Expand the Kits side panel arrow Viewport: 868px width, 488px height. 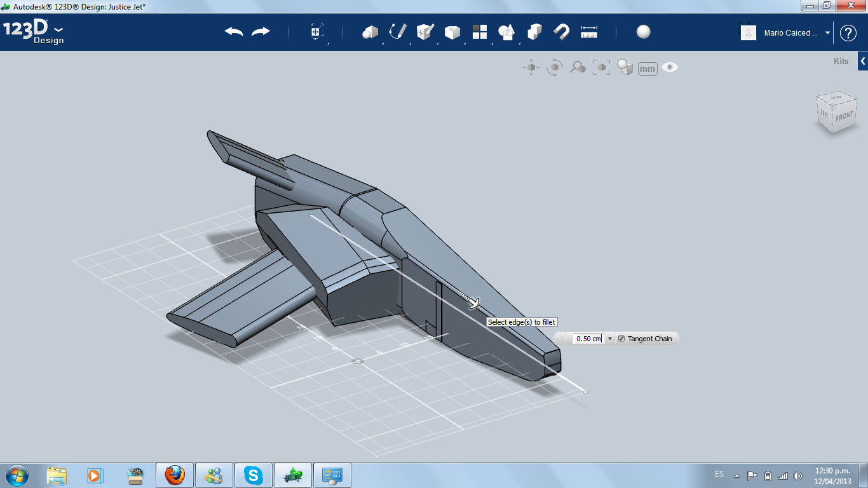(x=863, y=61)
